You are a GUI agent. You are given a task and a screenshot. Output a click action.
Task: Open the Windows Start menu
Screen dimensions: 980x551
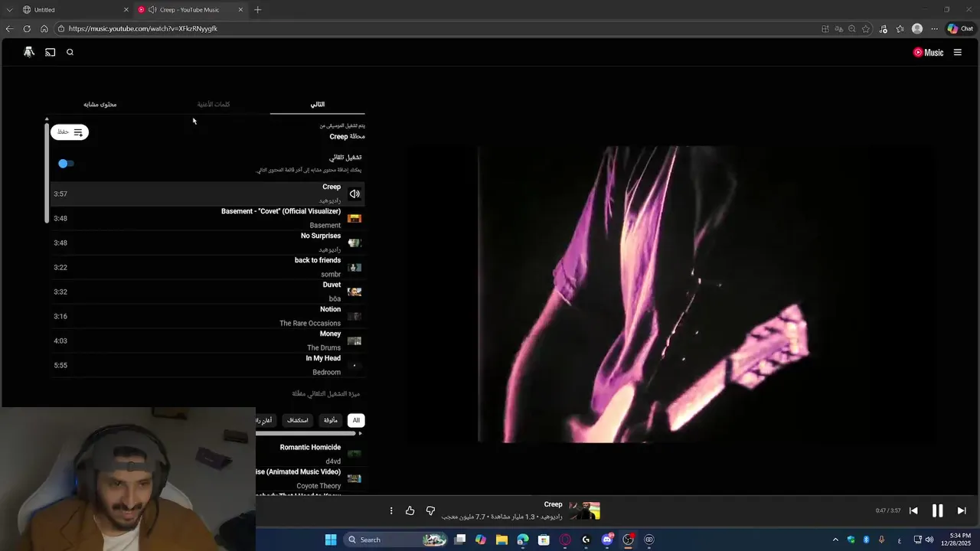click(331, 540)
